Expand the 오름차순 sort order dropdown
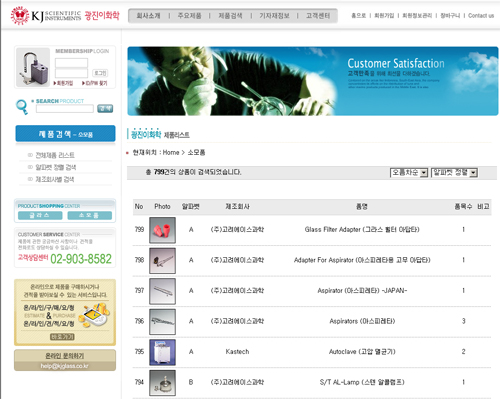This screenshot has width=500, height=399. tap(409, 173)
